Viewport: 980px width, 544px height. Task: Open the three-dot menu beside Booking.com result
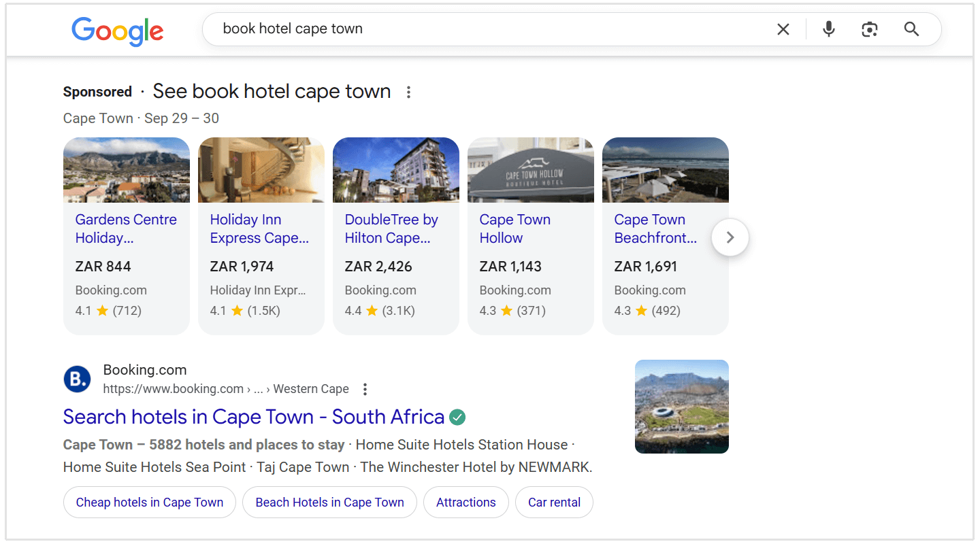coord(365,389)
